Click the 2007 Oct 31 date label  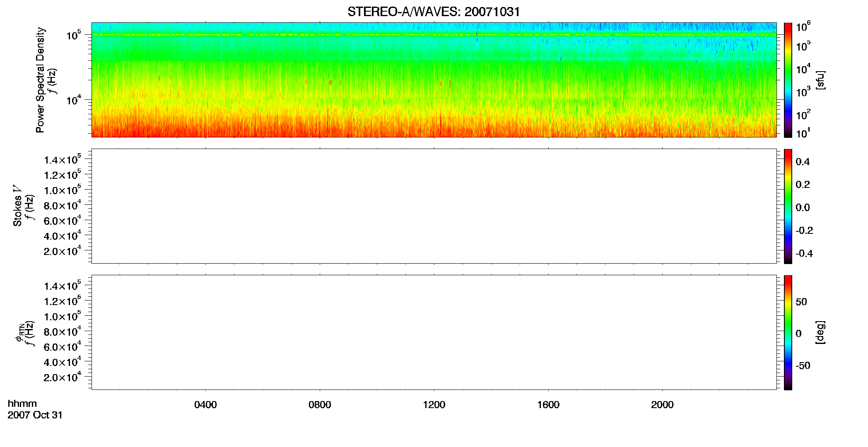click(35, 415)
